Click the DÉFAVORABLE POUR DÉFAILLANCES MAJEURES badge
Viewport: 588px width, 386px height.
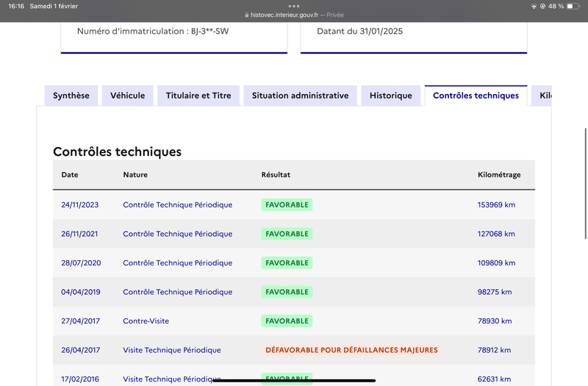(x=351, y=350)
